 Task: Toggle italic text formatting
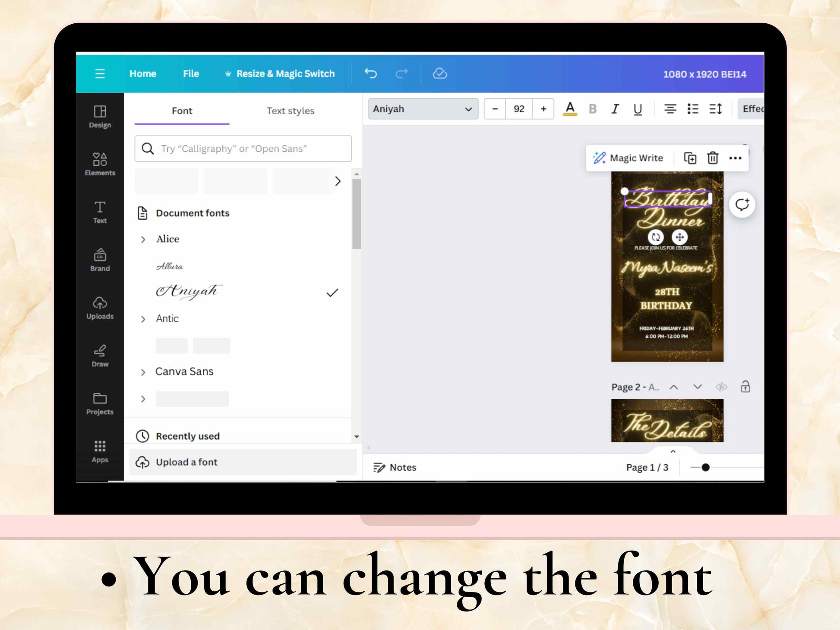[615, 109]
